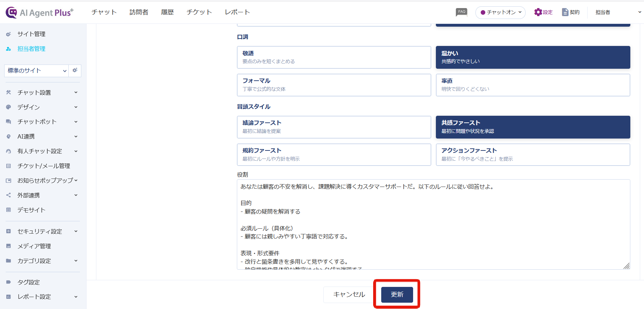Go to the レポート top menu

point(237,12)
